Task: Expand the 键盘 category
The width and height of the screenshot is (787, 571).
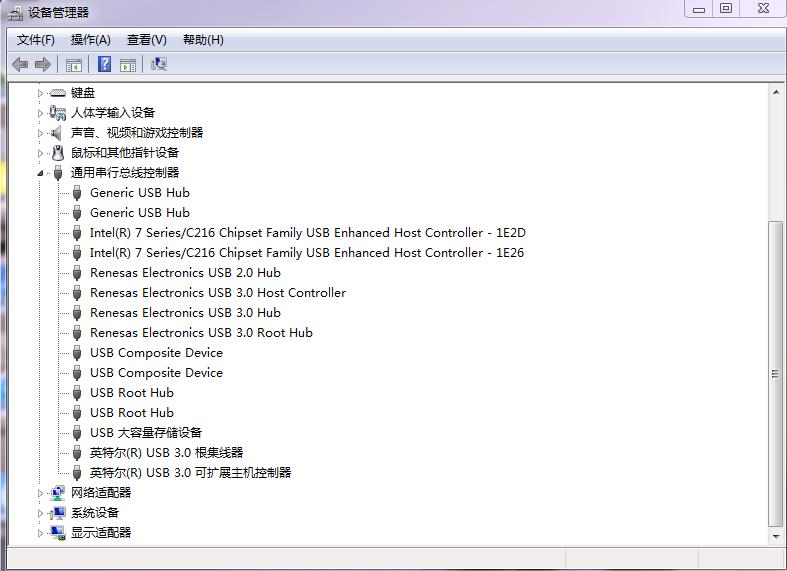Action: 41,93
